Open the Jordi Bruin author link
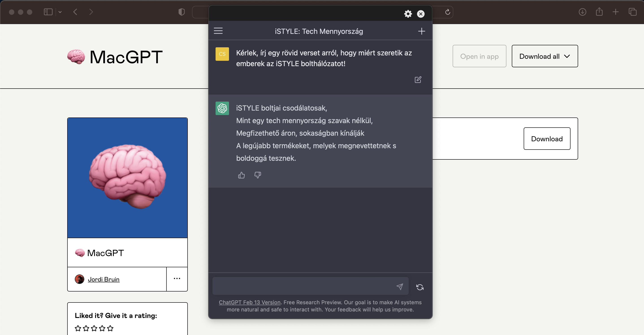 click(104, 279)
